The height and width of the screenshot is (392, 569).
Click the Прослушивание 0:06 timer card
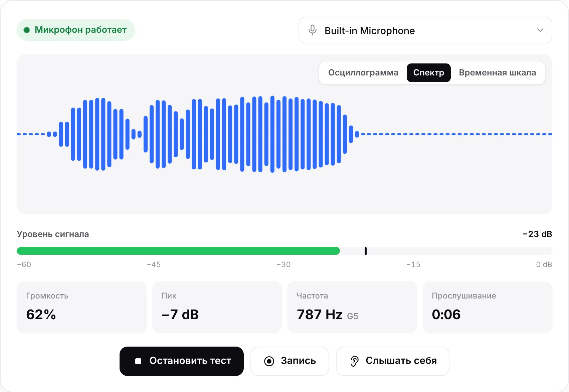(488, 307)
